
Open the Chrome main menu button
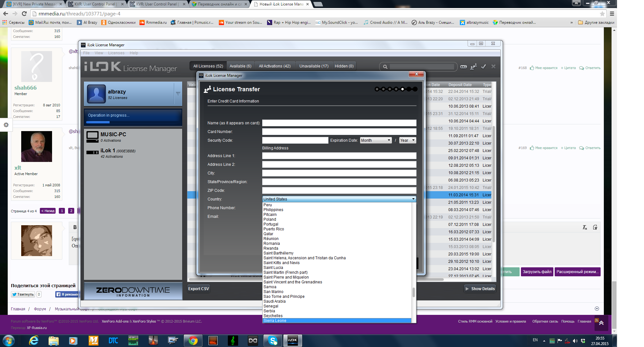click(x=612, y=13)
